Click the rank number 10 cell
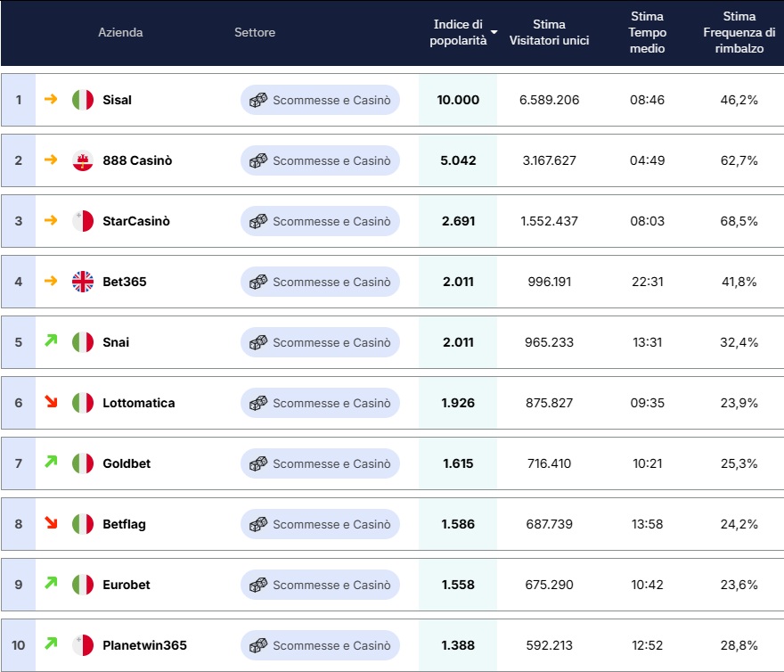This screenshot has height=672, width=784. click(17, 645)
